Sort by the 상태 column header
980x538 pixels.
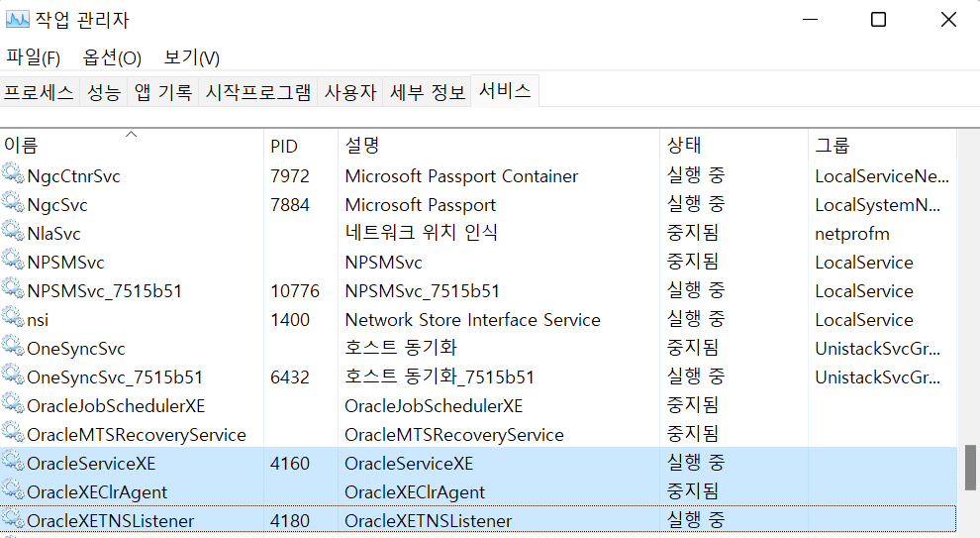pyautogui.click(x=734, y=146)
